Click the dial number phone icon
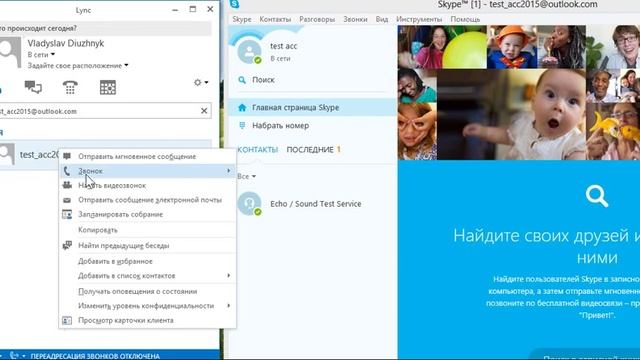640x360 pixels. (242, 126)
